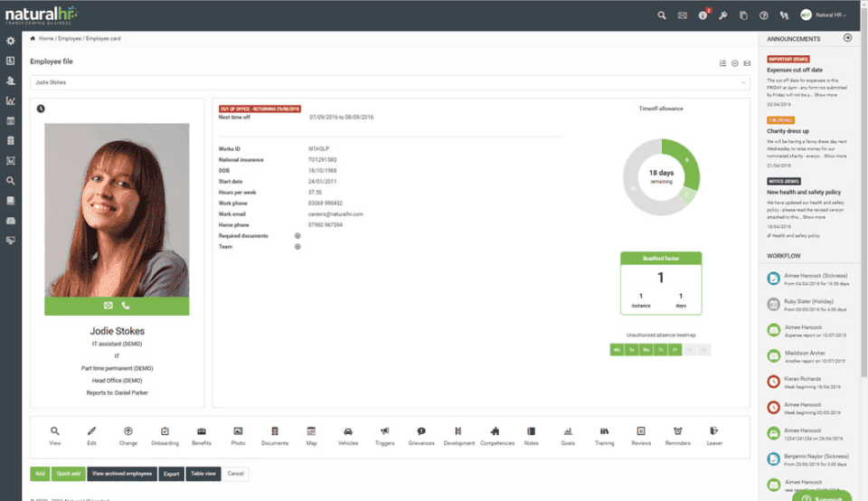This screenshot has height=501, width=868.
Task: Click the Leaver exit icon
Action: tap(714, 431)
